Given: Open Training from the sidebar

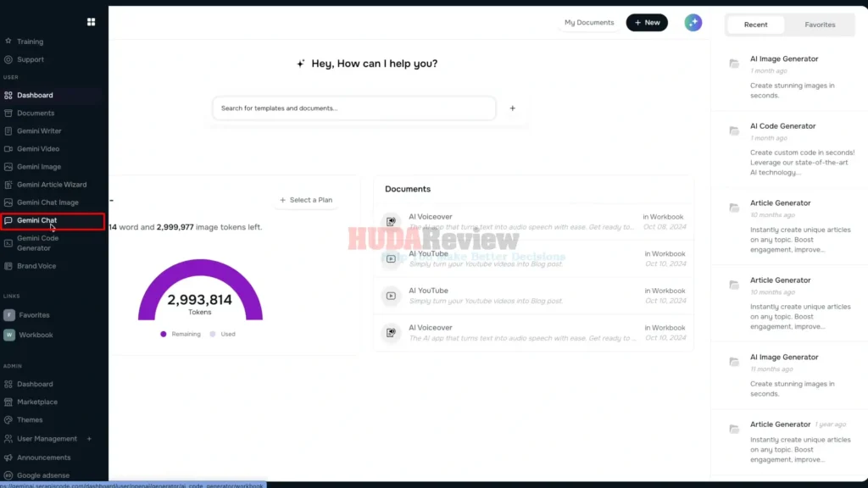Looking at the screenshot, I should point(30,42).
